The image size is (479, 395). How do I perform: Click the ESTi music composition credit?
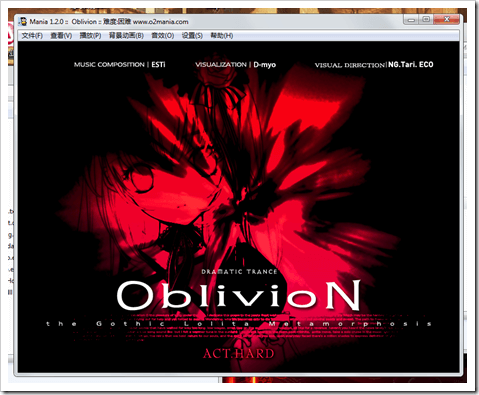[x=158, y=65]
